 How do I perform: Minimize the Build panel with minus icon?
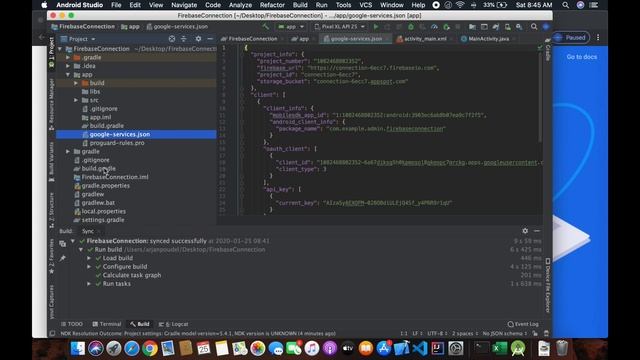tap(537, 231)
